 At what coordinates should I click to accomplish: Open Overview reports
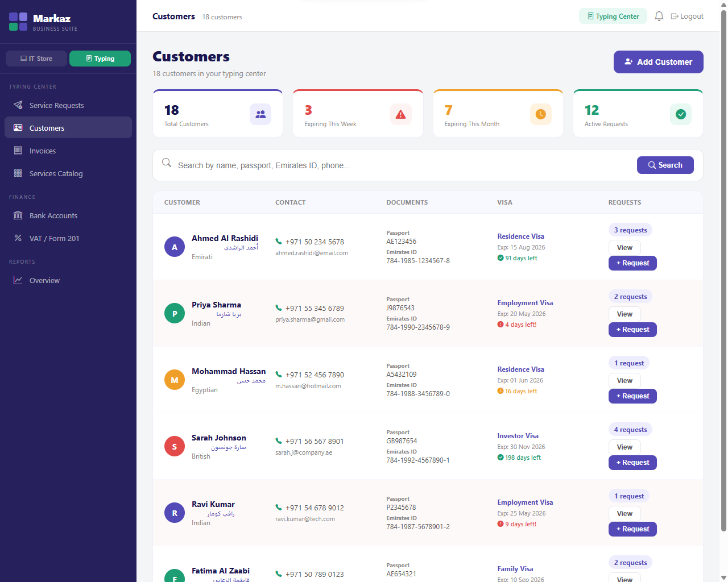point(68,280)
